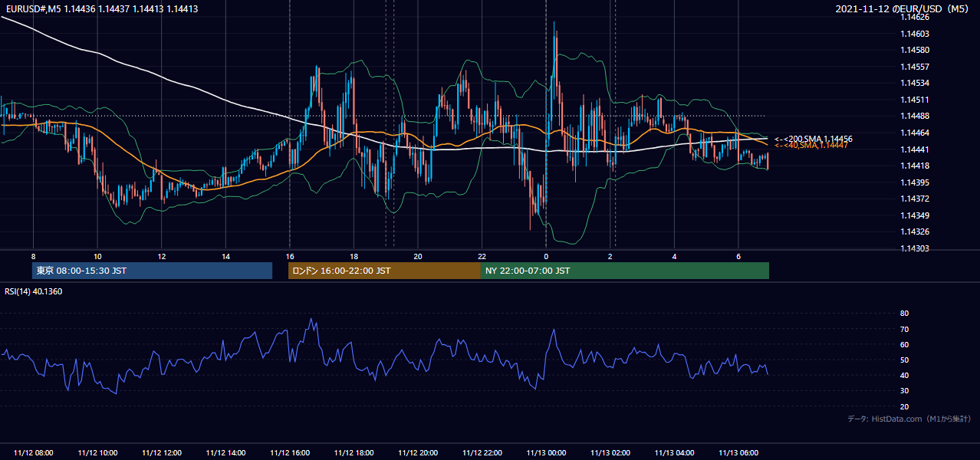Click price level 1.14441 on price axis
Screen dimensions: 980x460
[x=915, y=149]
